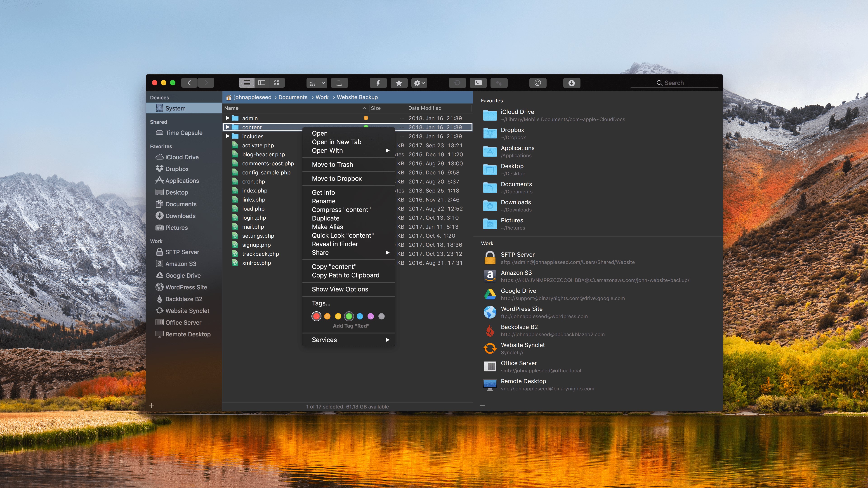
Task: Click the Name column header
Action: [x=231, y=108]
